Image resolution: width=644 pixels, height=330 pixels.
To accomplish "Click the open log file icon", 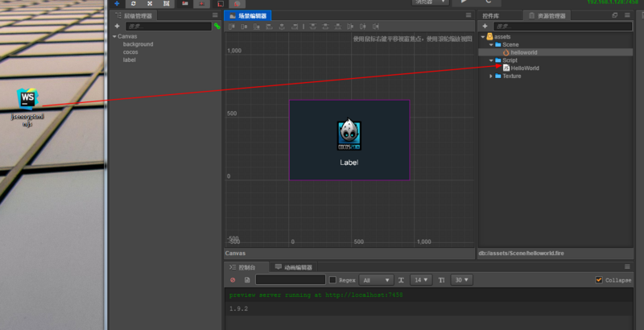I will tap(247, 280).
